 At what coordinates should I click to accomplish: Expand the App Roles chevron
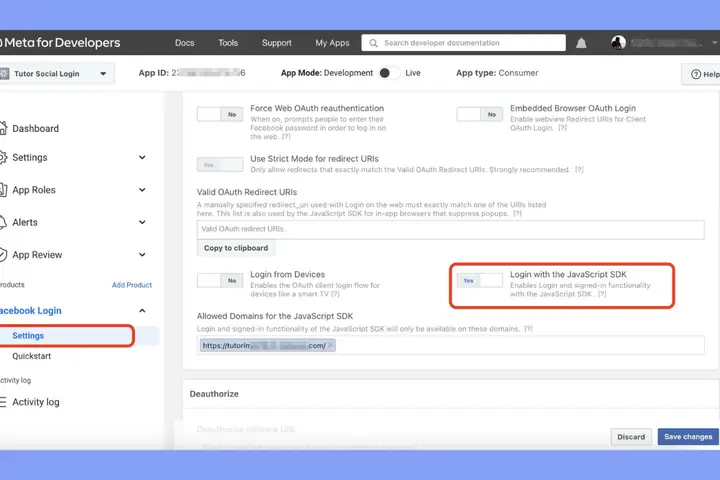(142, 190)
